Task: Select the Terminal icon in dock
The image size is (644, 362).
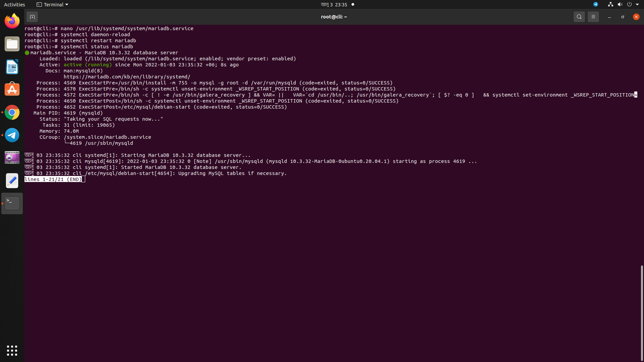Action: pyautogui.click(x=12, y=203)
